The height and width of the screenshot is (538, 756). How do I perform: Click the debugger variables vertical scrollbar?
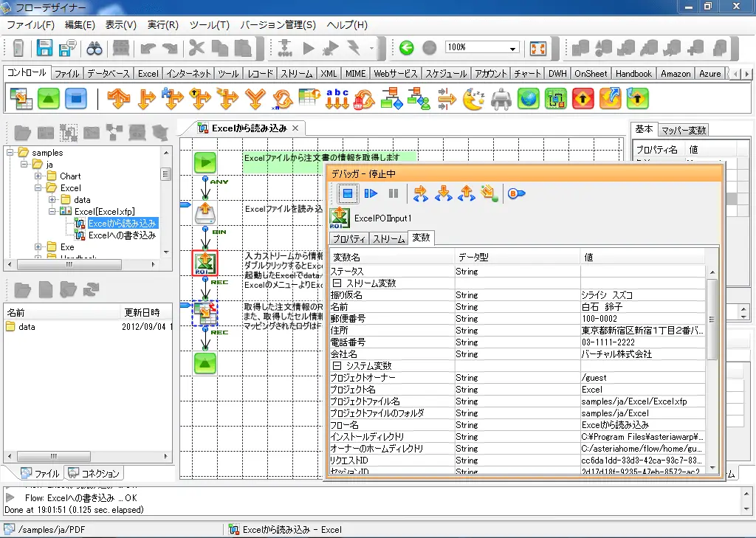point(712,319)
